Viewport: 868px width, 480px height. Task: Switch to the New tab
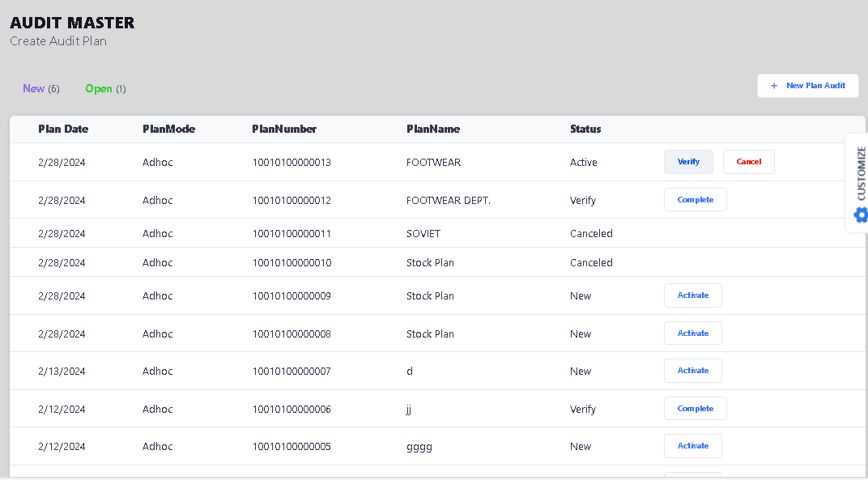click(x=34, y=88)
